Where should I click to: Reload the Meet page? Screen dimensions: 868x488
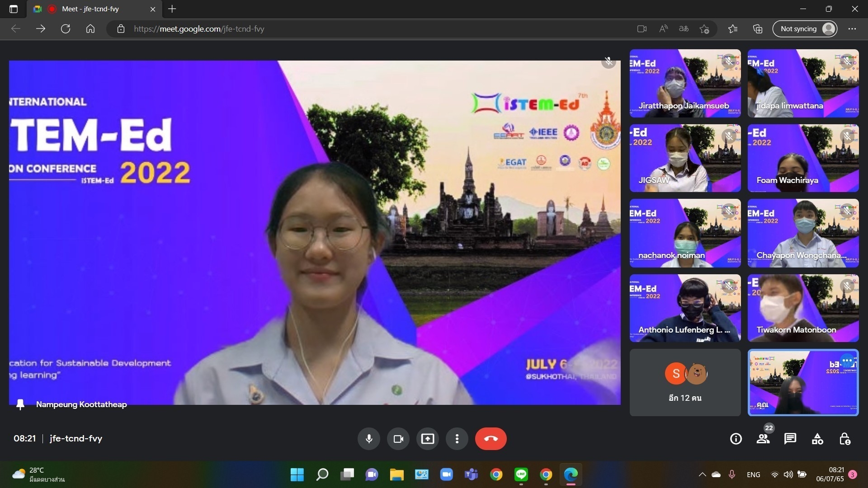[x=66, y=29]
